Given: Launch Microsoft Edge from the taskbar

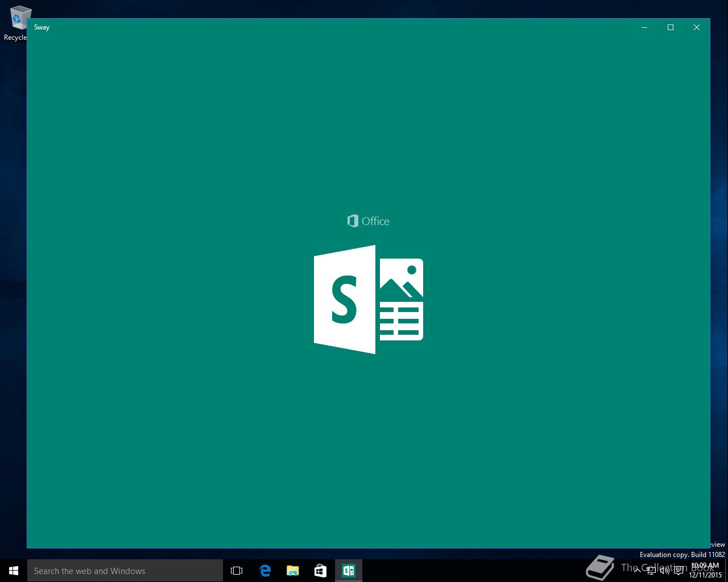Looking at the screenshot, I should pos(265,571).
